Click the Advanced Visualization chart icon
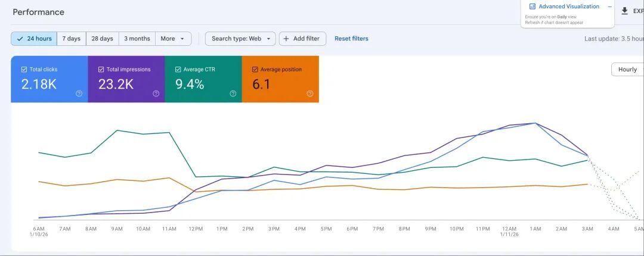The image size is (644, 256). coord(532,7)
